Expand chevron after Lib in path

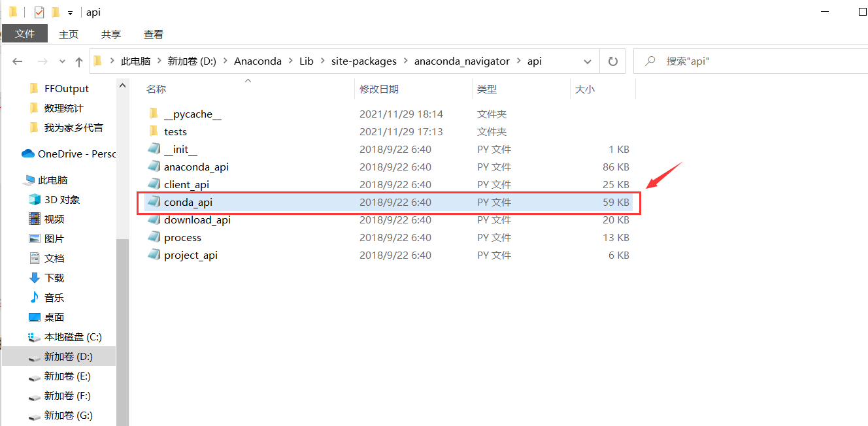tap(323, 61)
